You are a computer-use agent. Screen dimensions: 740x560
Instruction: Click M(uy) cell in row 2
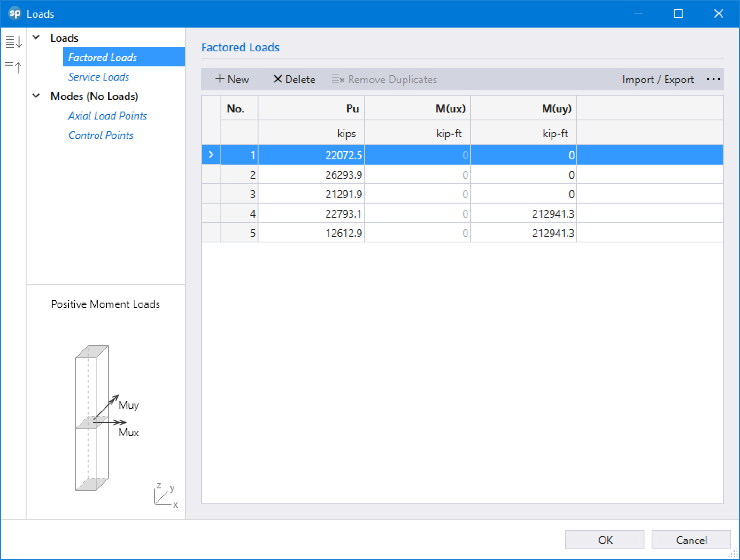coord(524,174)
